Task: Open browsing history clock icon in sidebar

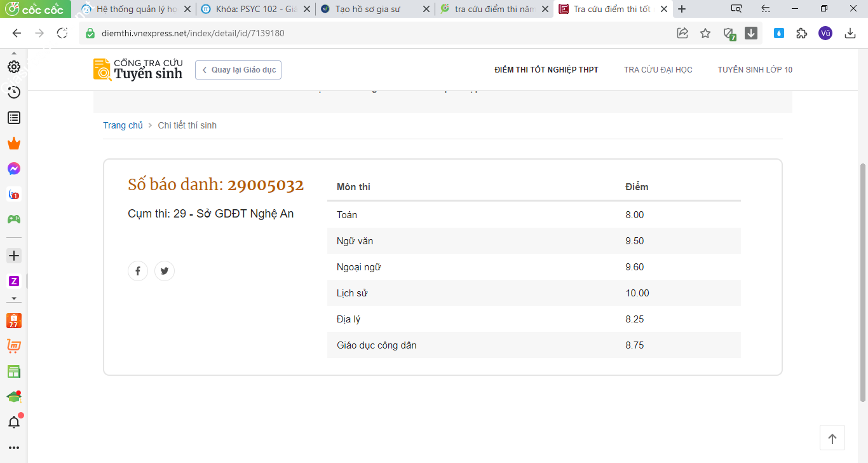Action: click(x=13, y=92)
